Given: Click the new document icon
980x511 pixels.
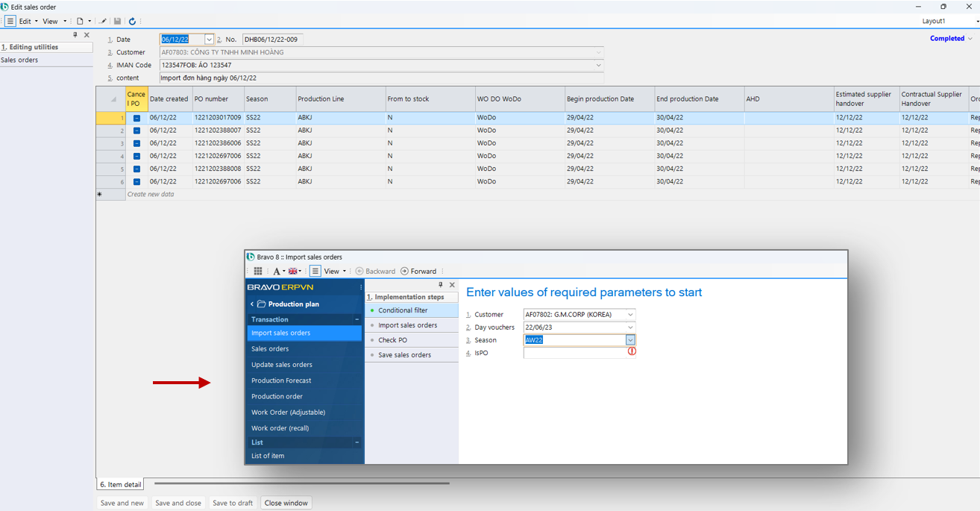Looking at the screenshot, I should coord(80,22).
